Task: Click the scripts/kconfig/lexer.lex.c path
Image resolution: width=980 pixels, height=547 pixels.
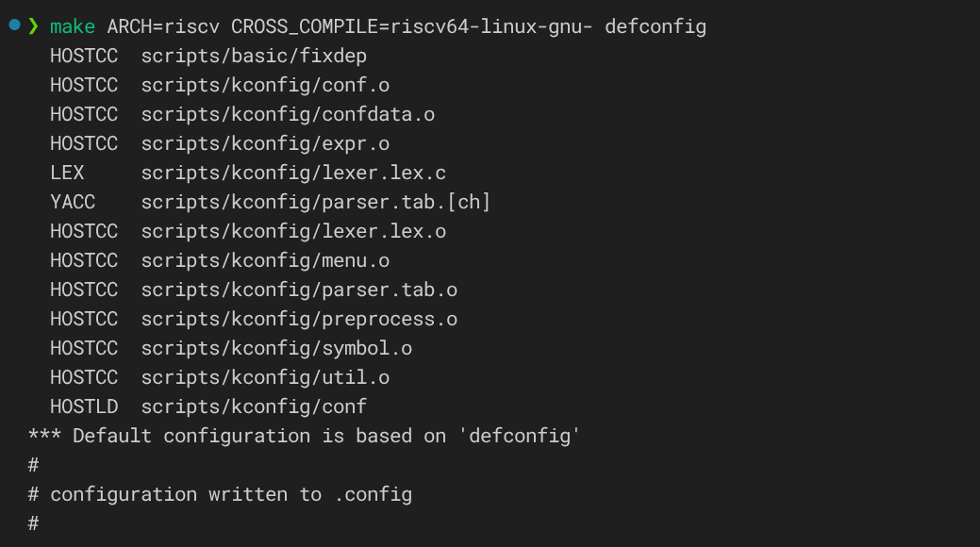Action: tap(293, 173)
